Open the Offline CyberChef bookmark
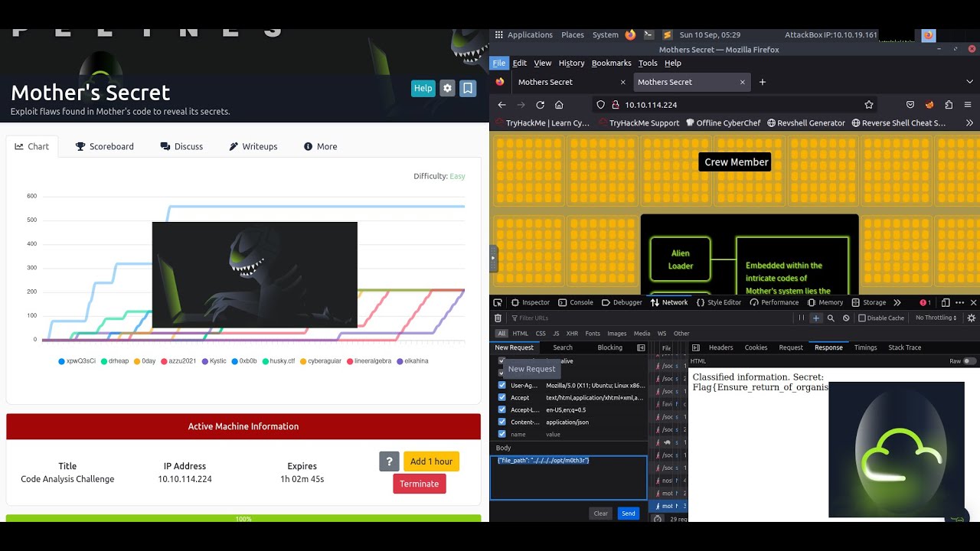980x551 pixels. coord(724,122)
